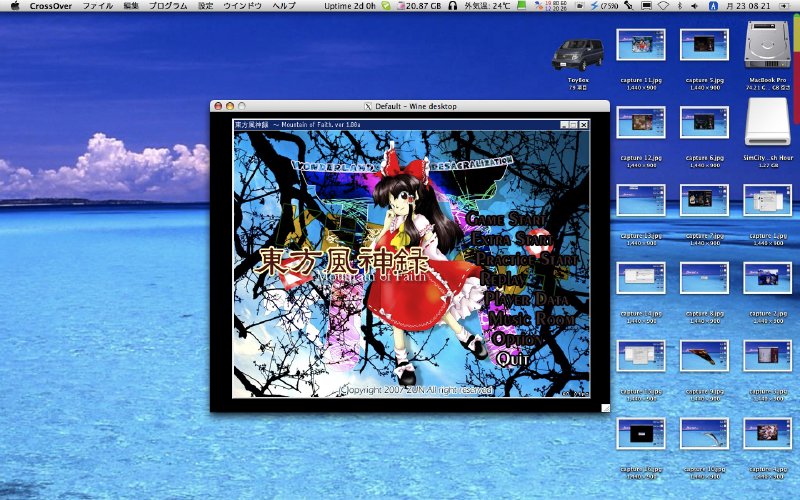Open the ヘルプ menu

click(284, 6)
